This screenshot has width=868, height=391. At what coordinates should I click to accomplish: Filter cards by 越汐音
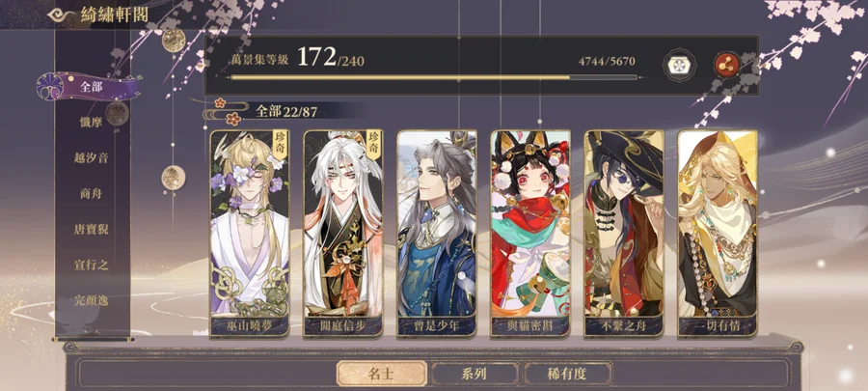click(x=92, y=157)
